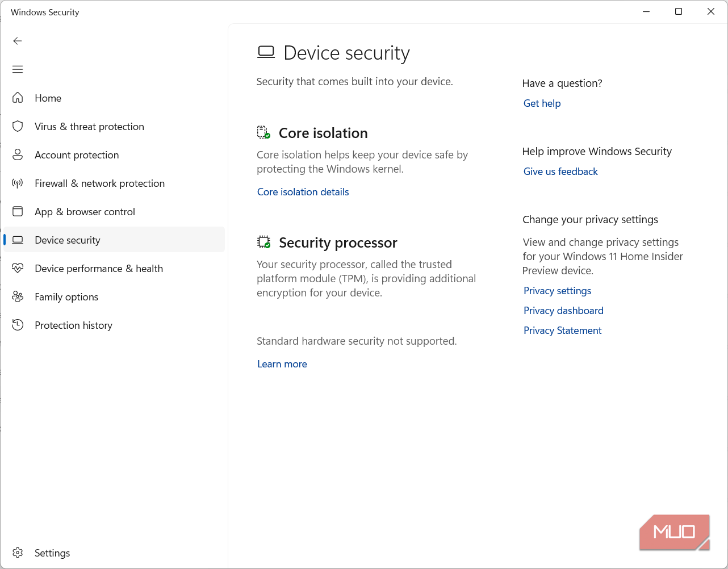
Task: Maximize the Windows Security window
Action: (x=679, y=11)
